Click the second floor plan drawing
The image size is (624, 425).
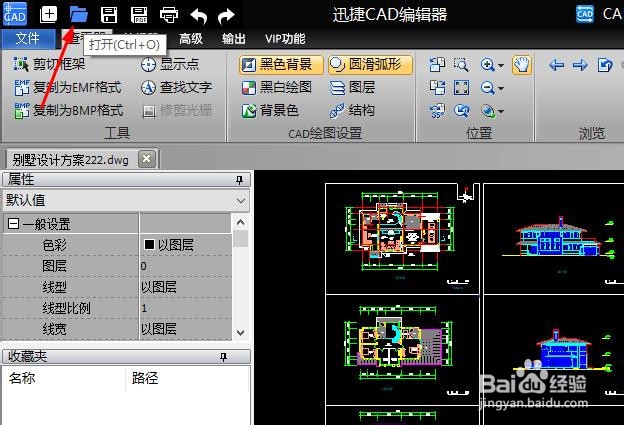pos(398,343)
